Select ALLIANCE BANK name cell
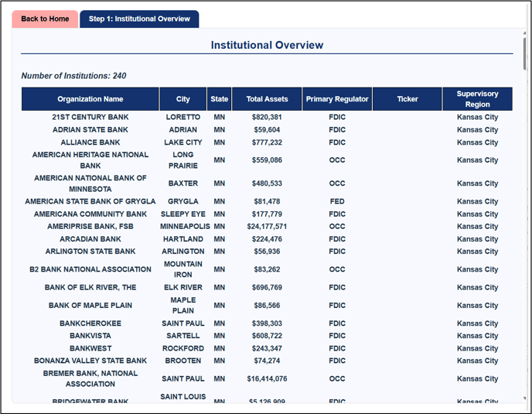 click(x=90, y=142)
